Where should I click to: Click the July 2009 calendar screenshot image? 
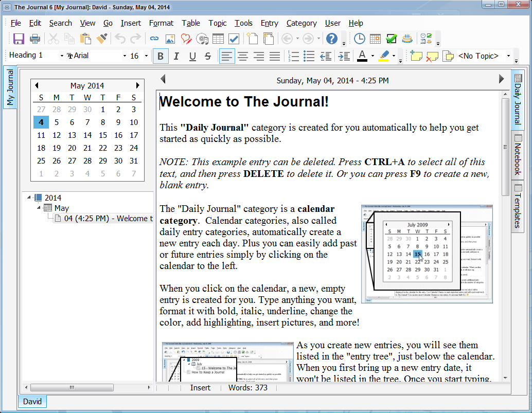(x=427, y=254)
